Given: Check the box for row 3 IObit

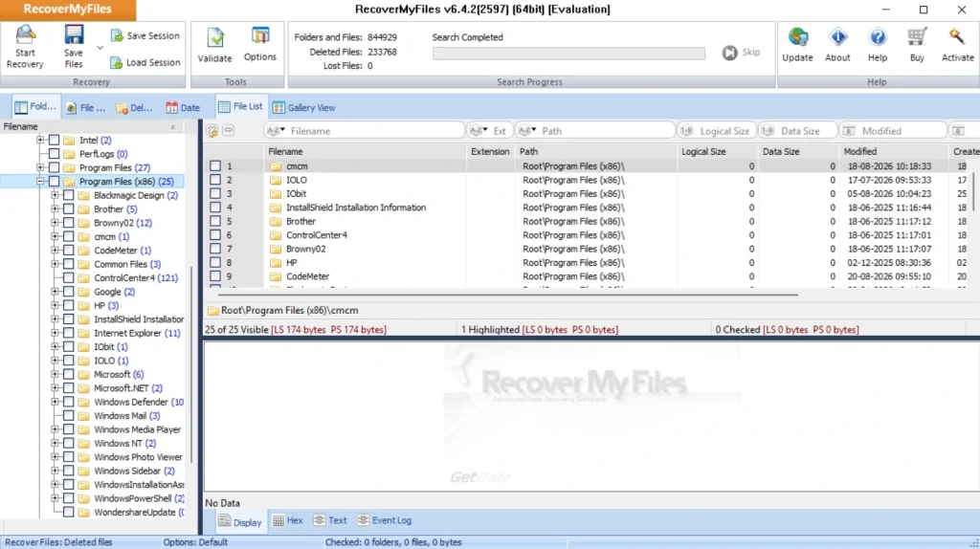Looking at the screenshot, I should (x=215, y=193).
